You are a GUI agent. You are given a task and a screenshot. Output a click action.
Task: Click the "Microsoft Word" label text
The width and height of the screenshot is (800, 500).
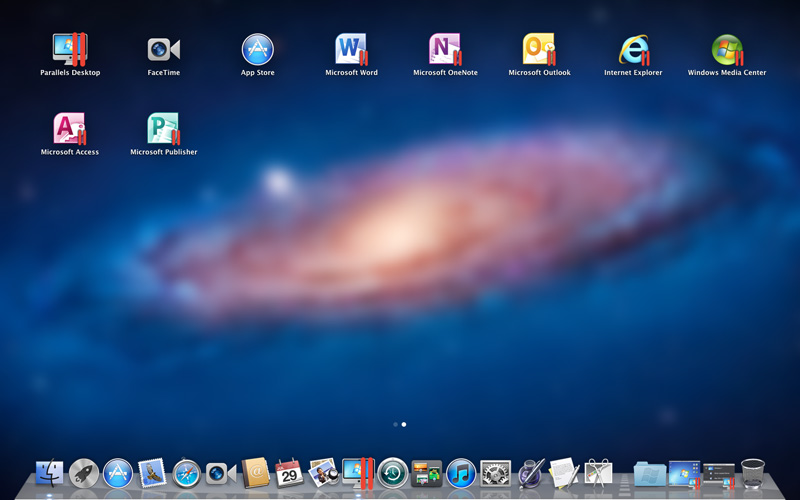tap(352, 72)
